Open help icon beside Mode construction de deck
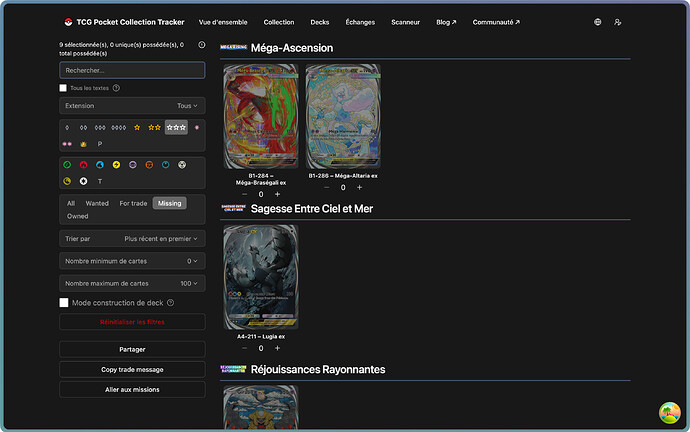690x432 pixels. coord(171,303)
